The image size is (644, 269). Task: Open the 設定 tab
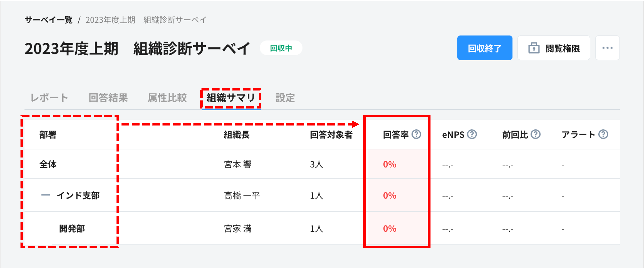point(285,98)
